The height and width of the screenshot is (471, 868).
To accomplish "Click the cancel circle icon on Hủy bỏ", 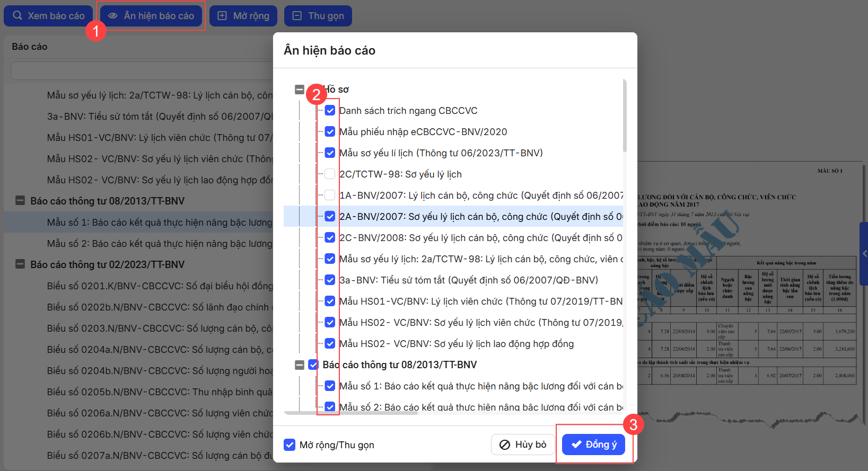I will coord(505,445).
